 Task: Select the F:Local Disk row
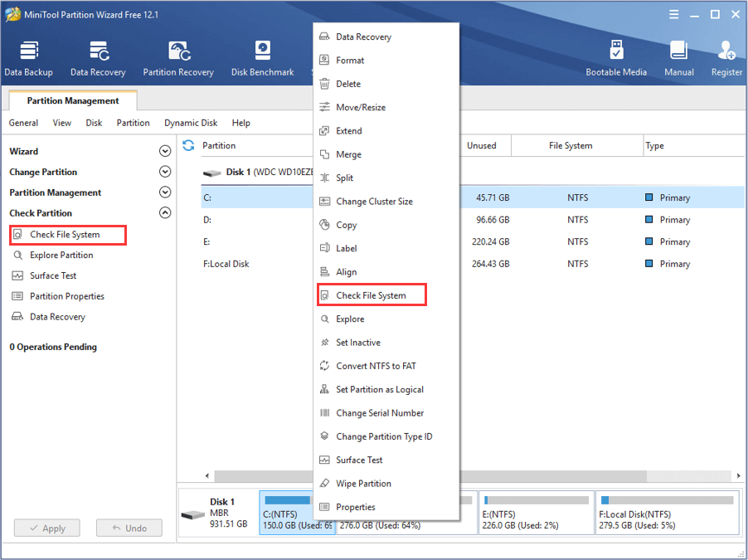coord(473,264)
